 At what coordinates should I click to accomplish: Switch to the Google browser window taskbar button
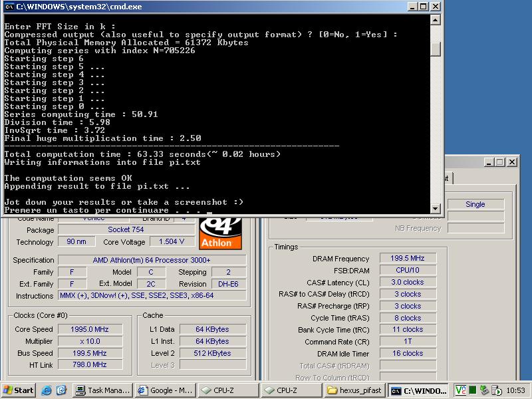tap(165, 390)
